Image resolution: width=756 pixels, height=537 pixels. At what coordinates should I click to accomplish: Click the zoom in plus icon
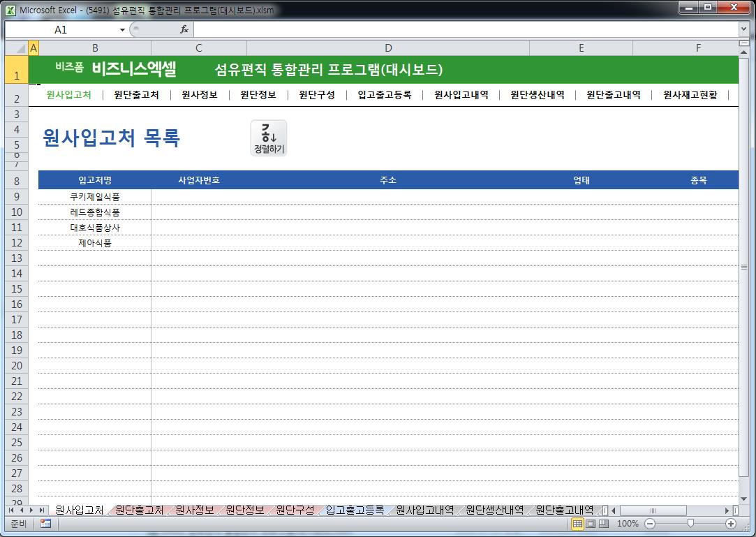pos(731,523)
